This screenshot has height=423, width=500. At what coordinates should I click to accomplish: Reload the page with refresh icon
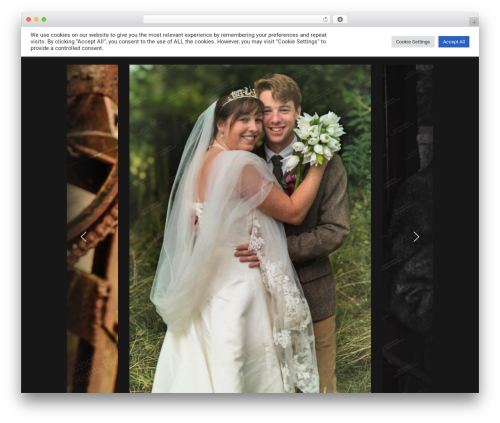coord(325,19)
